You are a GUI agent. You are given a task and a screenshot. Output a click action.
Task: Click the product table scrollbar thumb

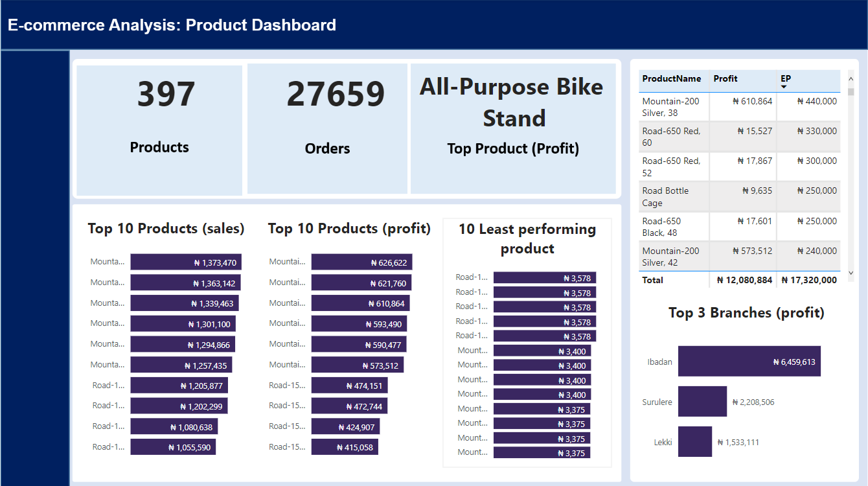click(851, 91)
